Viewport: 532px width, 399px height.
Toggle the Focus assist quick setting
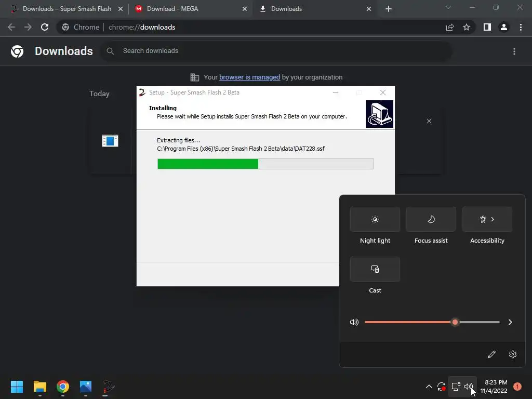click(431, 219)
